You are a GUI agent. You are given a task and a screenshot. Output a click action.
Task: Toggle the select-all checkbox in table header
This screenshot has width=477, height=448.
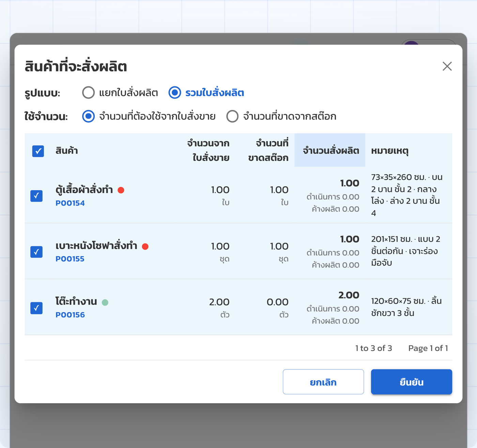click(38, 151)
